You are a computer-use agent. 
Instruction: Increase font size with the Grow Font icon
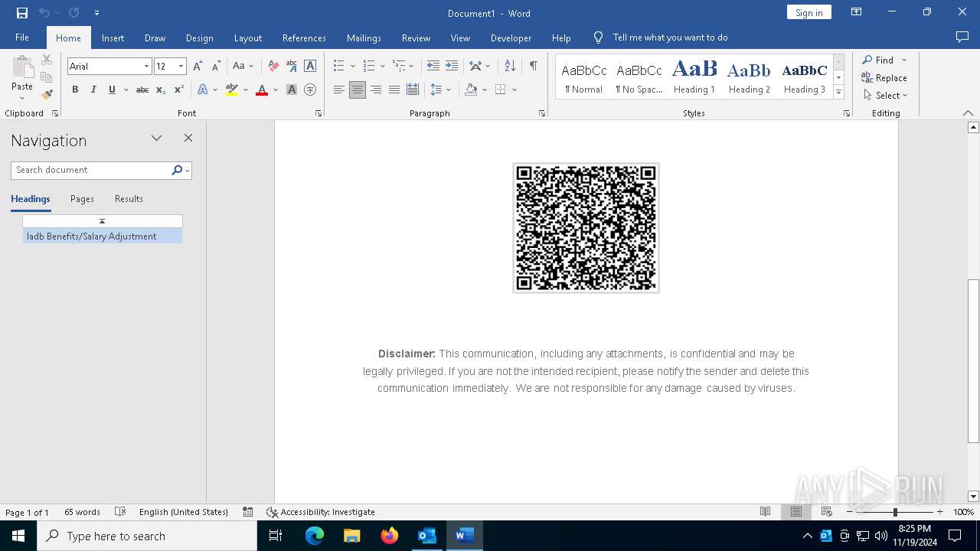pyautogui.click(x=198, y=66)
